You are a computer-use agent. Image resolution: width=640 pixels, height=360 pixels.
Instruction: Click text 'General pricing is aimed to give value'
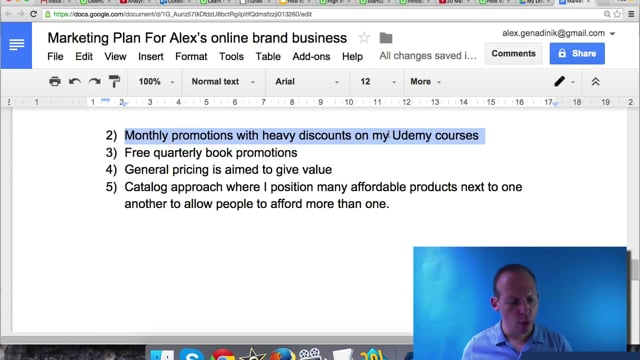tap(228, 169)
